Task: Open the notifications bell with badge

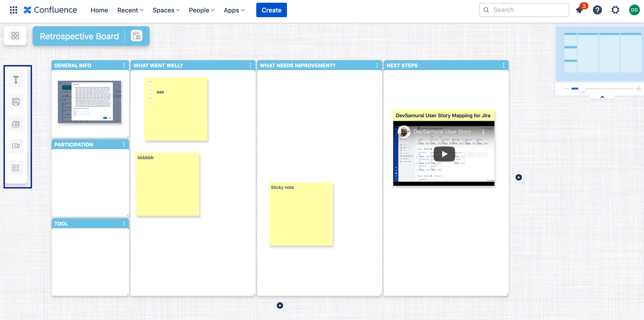Action: click(580, 10)
